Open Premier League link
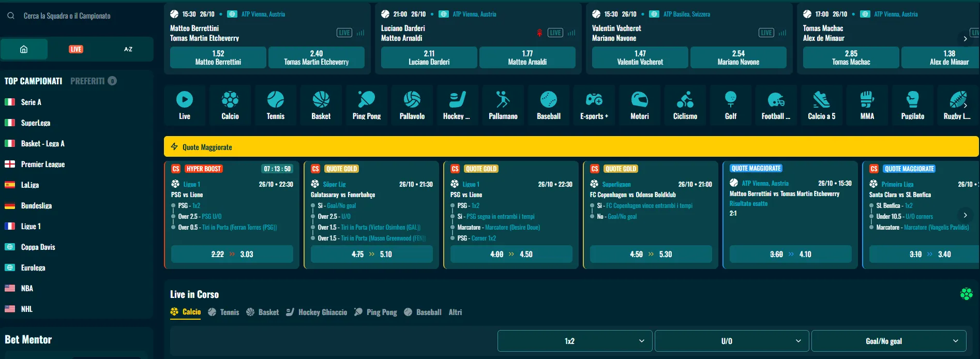 pos(43,164)
